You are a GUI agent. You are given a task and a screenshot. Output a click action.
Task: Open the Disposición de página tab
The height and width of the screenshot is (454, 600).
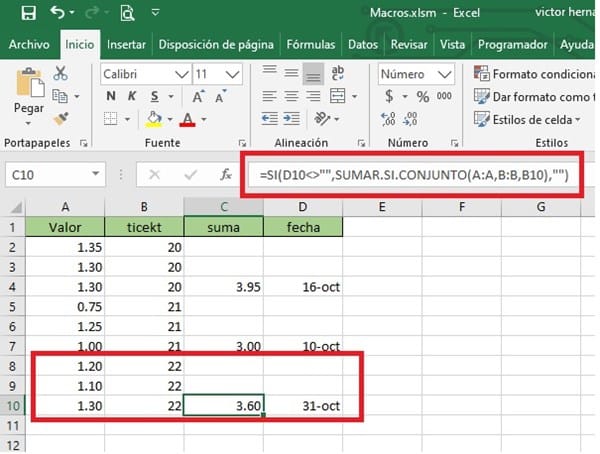coord(216,44)
